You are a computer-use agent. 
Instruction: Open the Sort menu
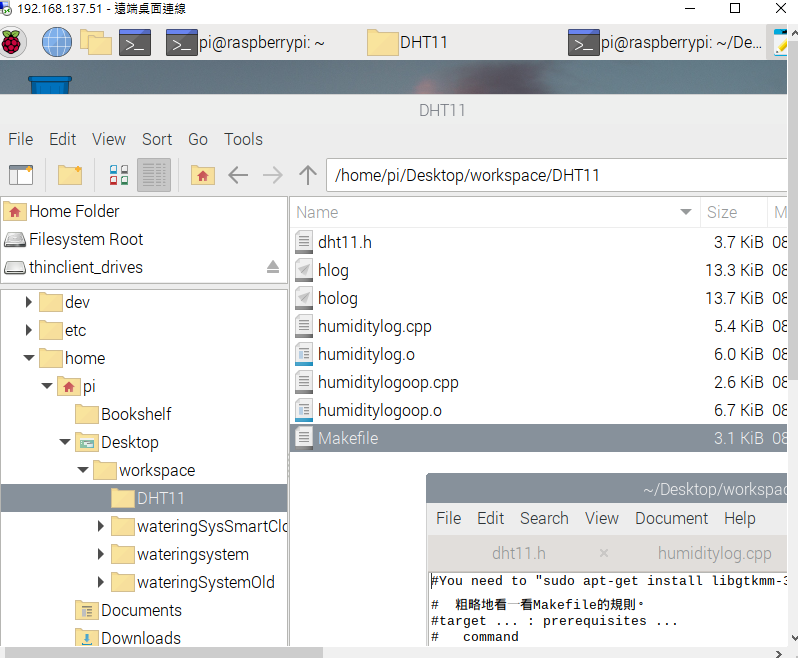tap(156, 139)
